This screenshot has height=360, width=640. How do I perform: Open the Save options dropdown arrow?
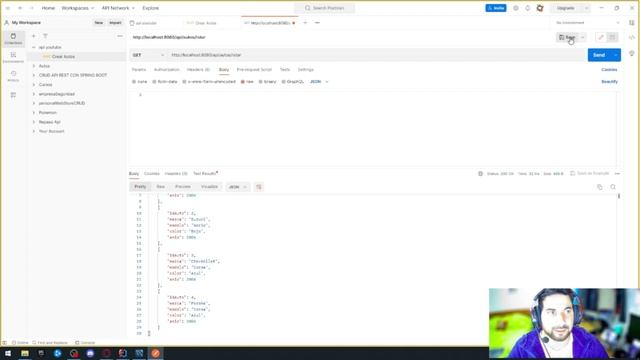(x=583, y=37)
